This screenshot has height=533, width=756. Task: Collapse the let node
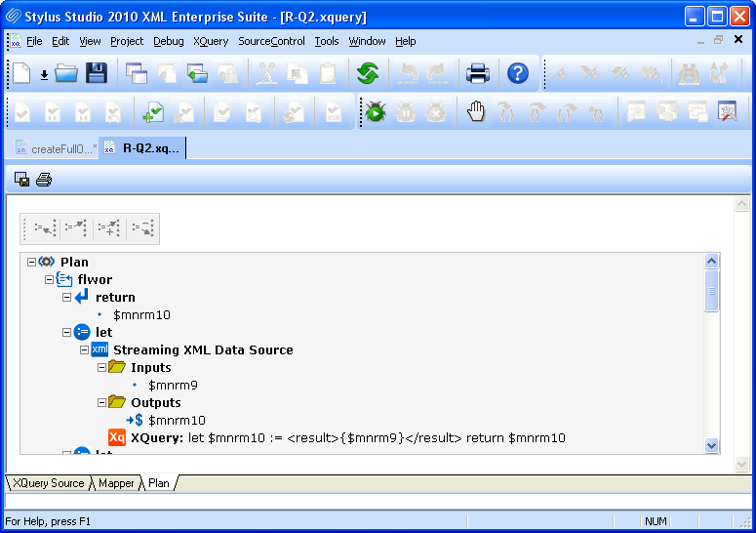click(66, 332)
